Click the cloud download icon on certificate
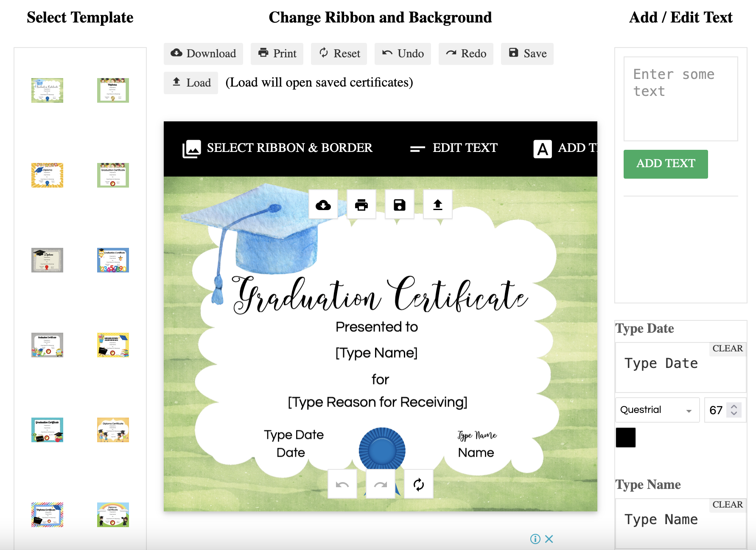The height and width of the screenshot is (550, 756). pyautogui.click(x=323, y=205)
